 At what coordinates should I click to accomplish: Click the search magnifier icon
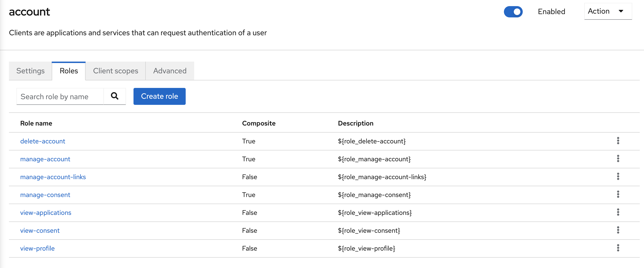click(114, 96)
